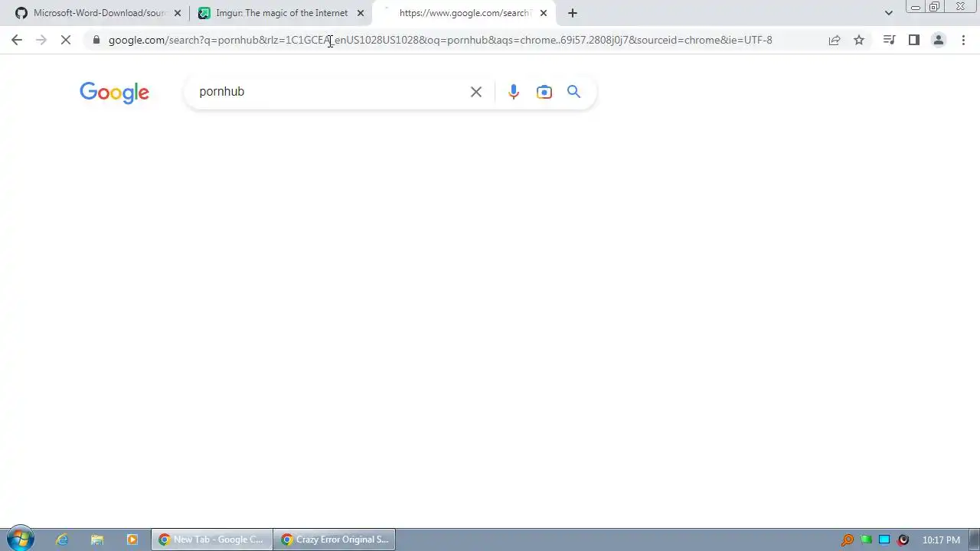Open the tab search dropdown arrow

coord(889,13)
